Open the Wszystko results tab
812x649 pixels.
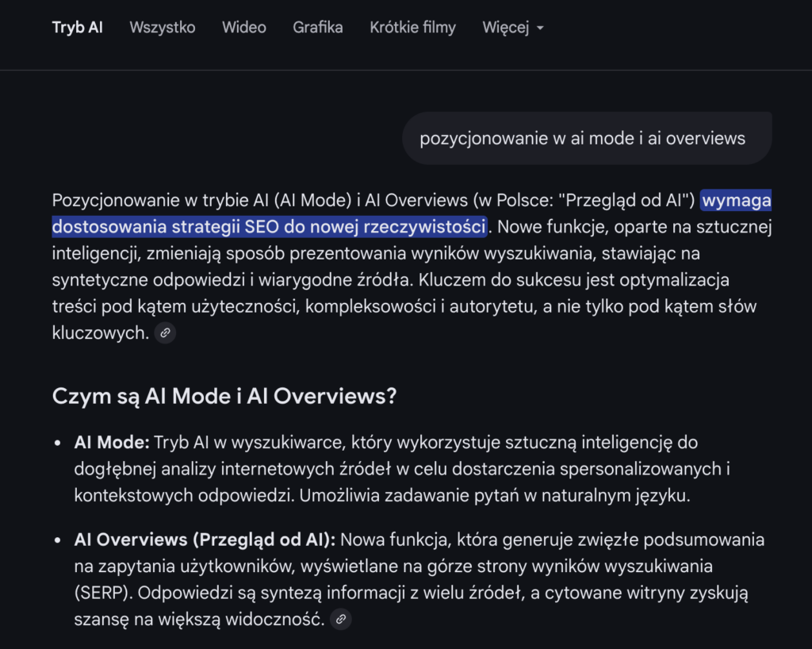point(162,28)
